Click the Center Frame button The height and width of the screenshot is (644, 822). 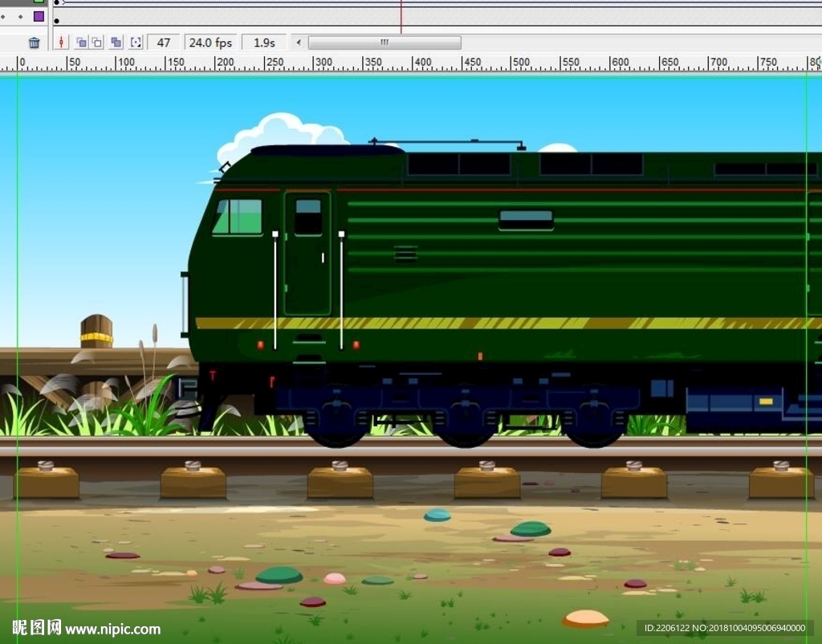[62, 43]
